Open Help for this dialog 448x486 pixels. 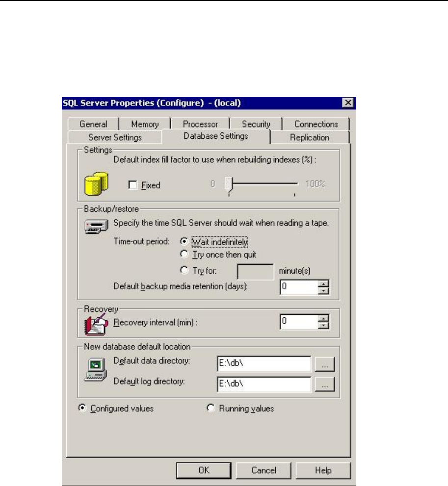[323, 470]
